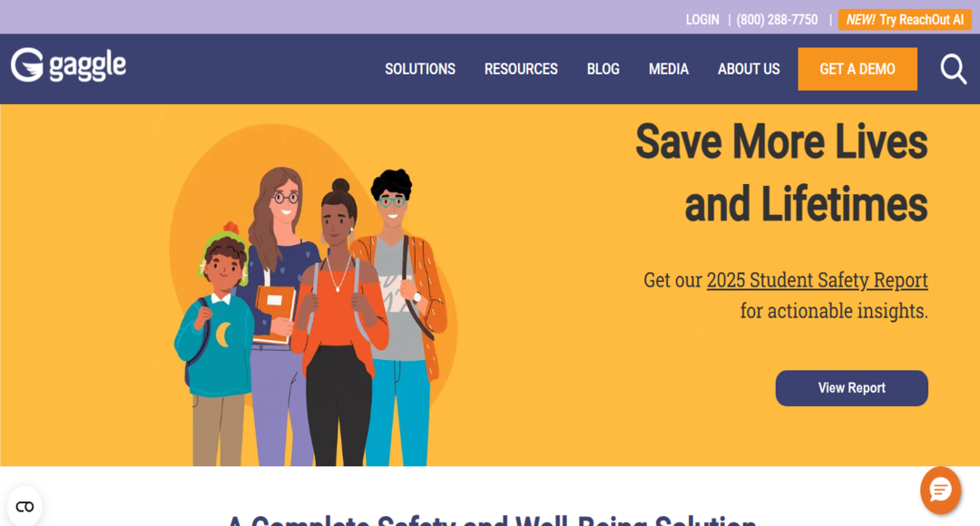Click the Try ReachOut AI badge

coord(905,20)
